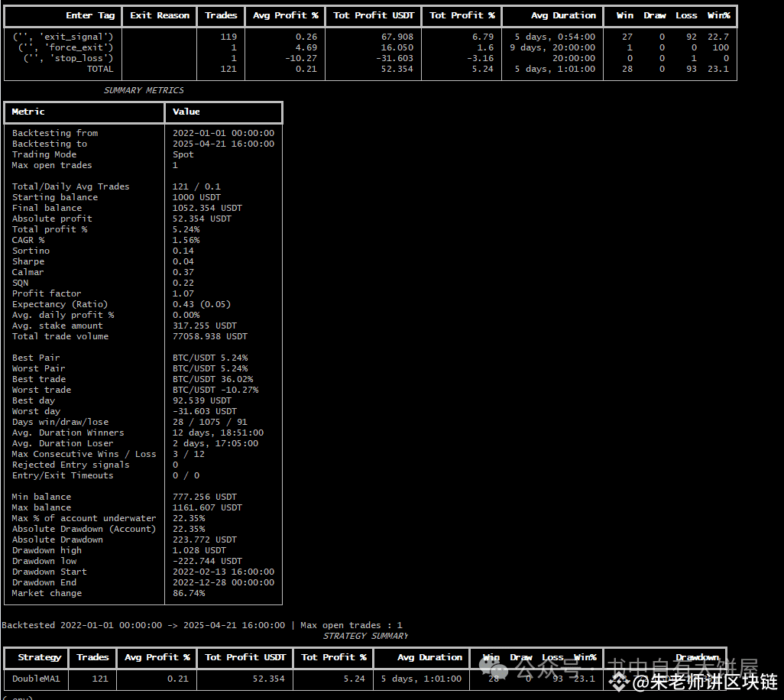Select 'BTC/USDT 36.02%' best trade value
The height and width of the screenshot is (700, 784).
(212, 380)
